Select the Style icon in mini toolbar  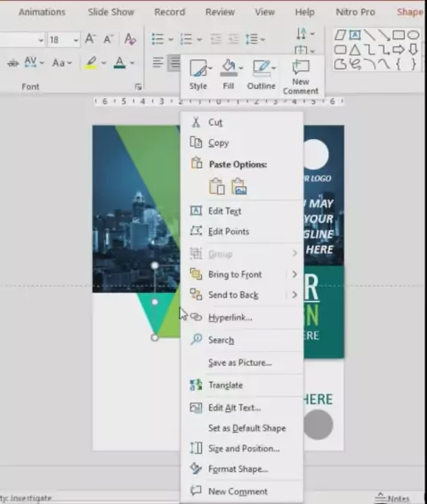click(x=198, y=74)
